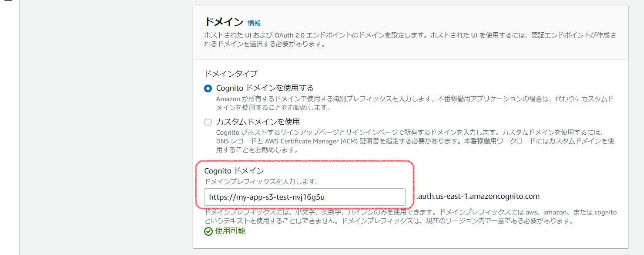Click the selected radio indicator for Cognito domain
644x255 pixels.
click(208, 88)
